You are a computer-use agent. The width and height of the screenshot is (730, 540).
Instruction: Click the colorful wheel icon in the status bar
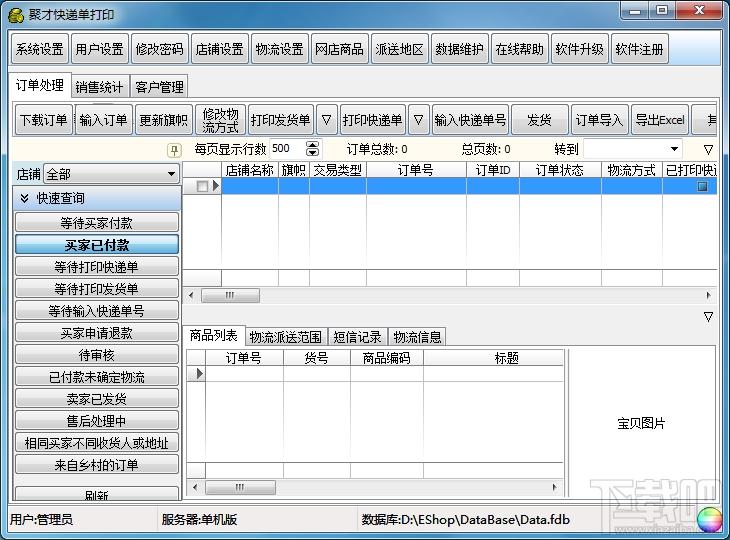(x=710, y=520)
